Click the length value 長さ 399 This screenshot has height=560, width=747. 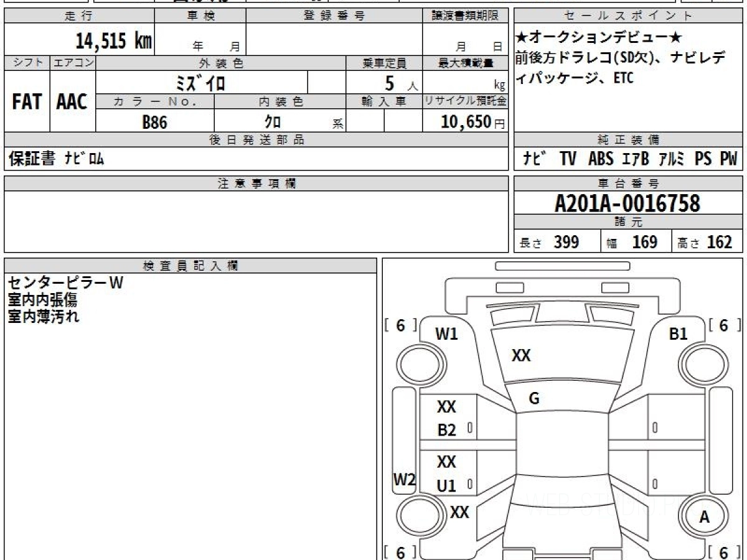coord(550,243)
